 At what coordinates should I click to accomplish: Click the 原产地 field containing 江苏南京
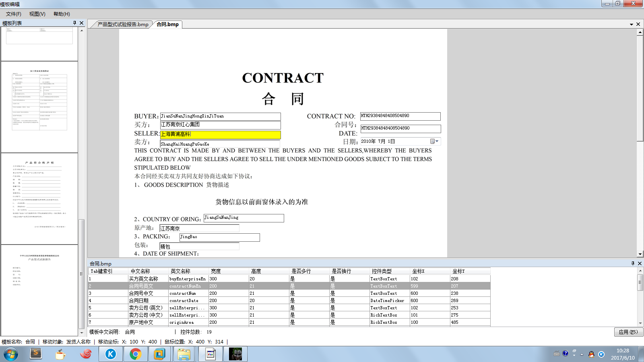(199, 228)
